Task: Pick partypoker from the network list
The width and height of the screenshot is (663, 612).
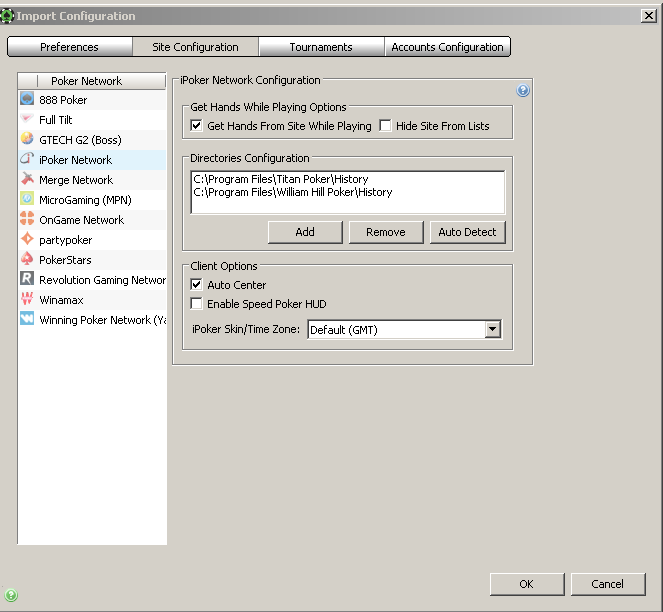Action: coord(92,240)
